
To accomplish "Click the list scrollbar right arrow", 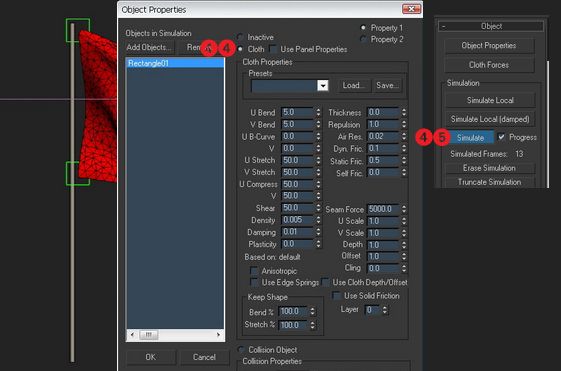I will (x=218, y=335).
